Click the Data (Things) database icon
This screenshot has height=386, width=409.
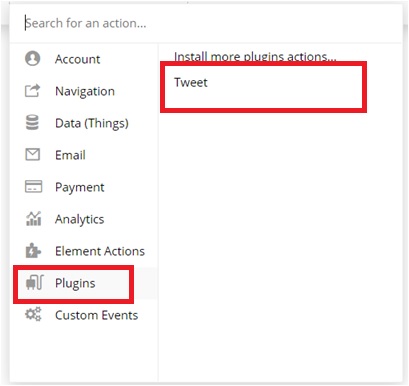(x=32, y=122)
